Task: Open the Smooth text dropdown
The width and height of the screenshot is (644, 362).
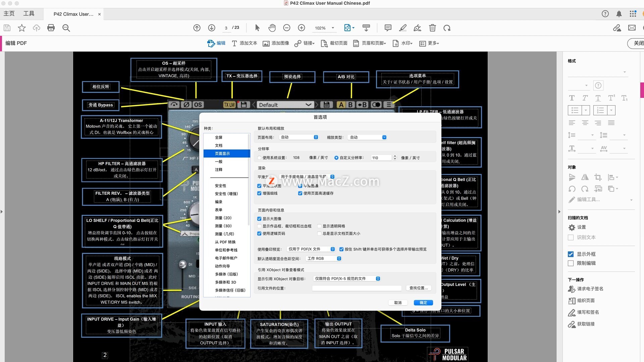Action: [307, 177]
